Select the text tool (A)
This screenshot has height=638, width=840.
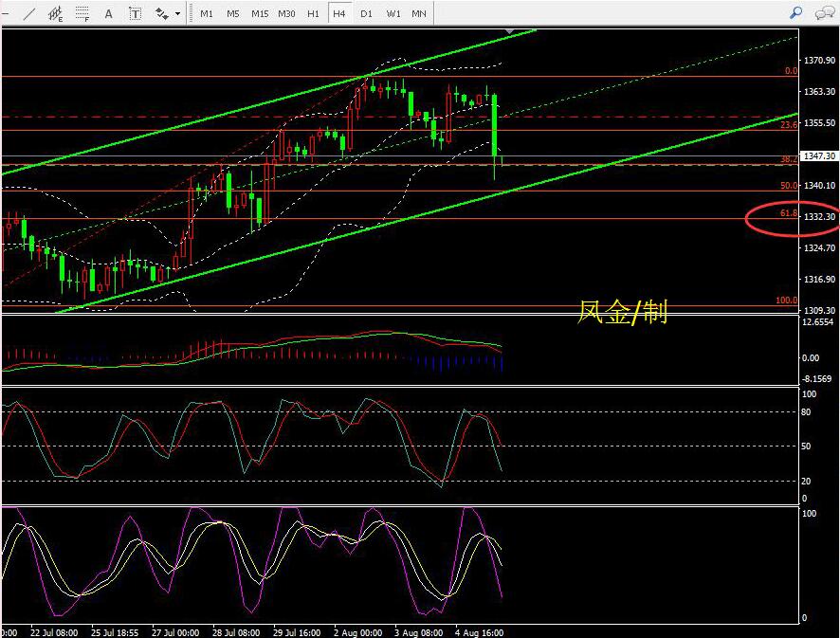108,13
